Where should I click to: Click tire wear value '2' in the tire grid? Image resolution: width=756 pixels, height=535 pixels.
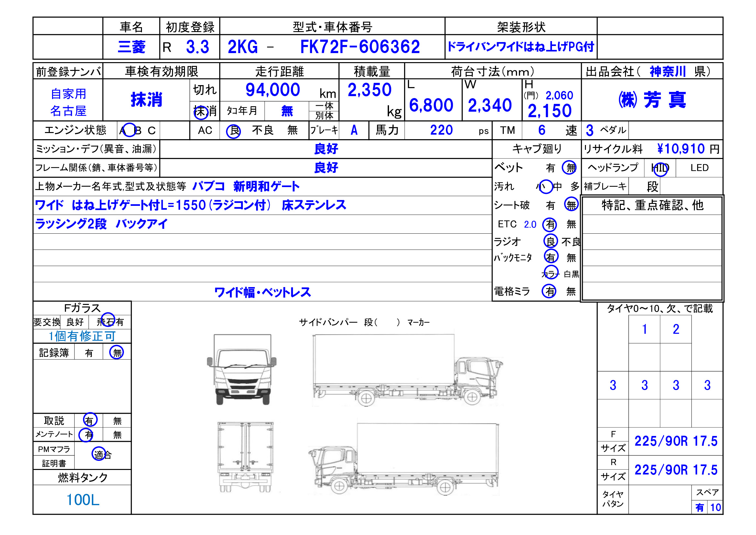coord(676,329)
